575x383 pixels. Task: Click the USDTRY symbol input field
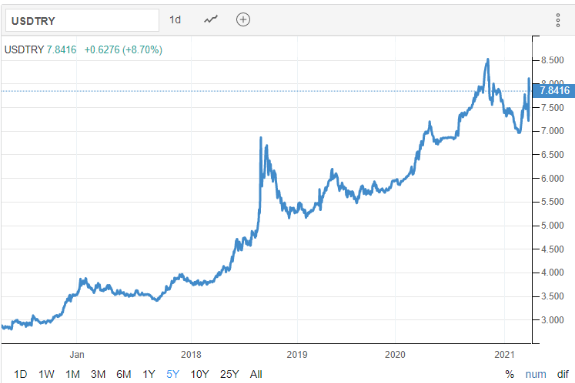[x=82, y=21]
